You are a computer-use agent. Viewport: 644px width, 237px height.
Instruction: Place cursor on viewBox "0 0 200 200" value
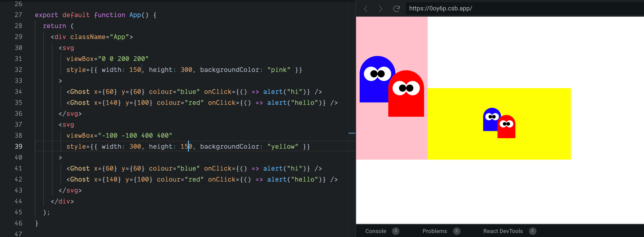pyautogui.click(x=123, y=59)
